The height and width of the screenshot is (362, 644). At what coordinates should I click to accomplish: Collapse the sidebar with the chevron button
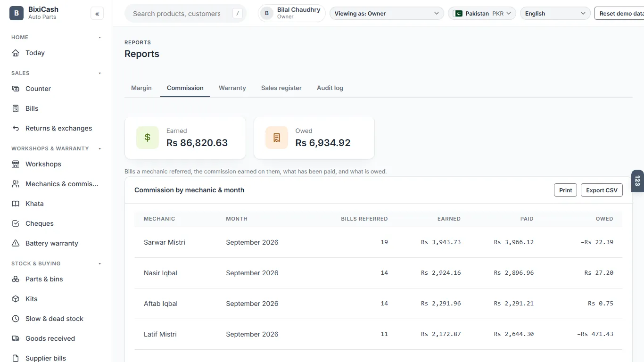pyautogui.click(x=97, y=14)
